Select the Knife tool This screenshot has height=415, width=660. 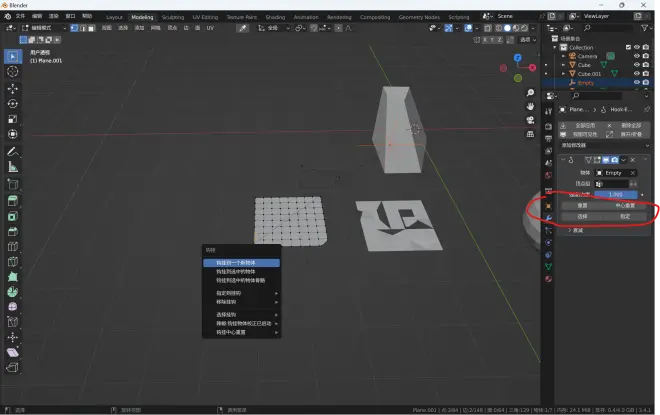click(13, 262)
